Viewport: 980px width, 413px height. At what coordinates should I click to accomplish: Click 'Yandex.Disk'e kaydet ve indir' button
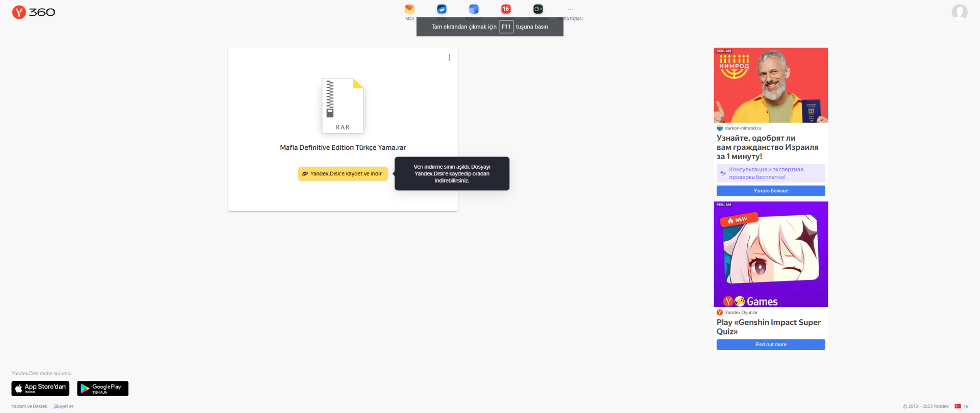click(343, 174)
